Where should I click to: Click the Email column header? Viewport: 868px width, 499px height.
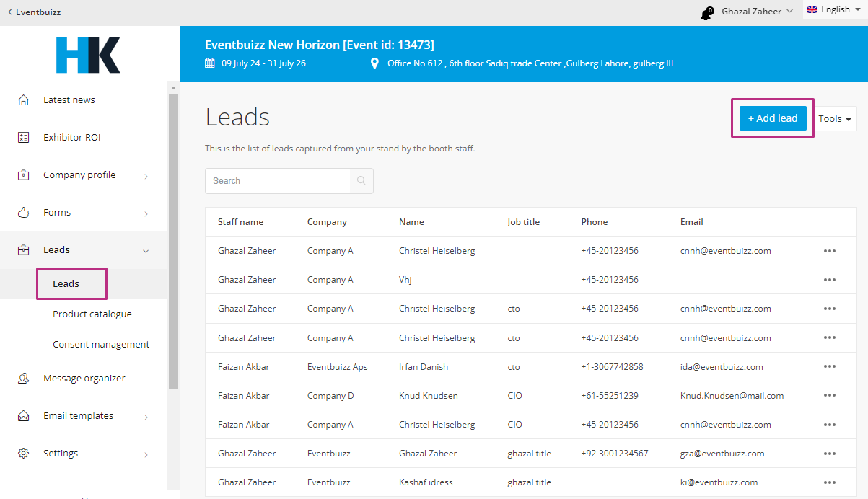tap(691, 222)
